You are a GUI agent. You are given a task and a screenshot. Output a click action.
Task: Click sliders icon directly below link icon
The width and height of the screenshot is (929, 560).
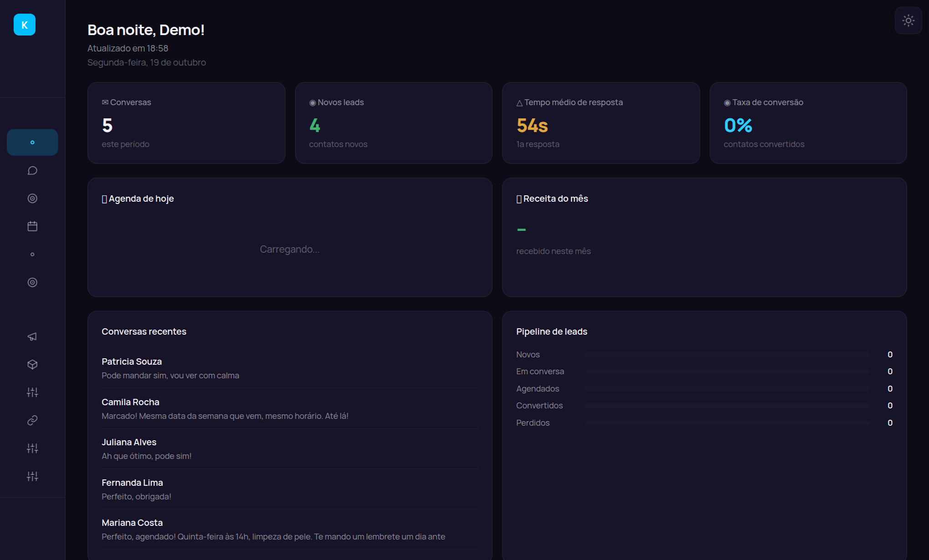click(x=32, y=448)
